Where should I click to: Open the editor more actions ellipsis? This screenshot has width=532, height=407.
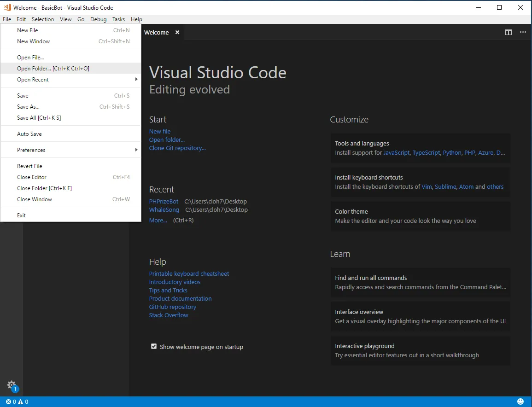523,32
